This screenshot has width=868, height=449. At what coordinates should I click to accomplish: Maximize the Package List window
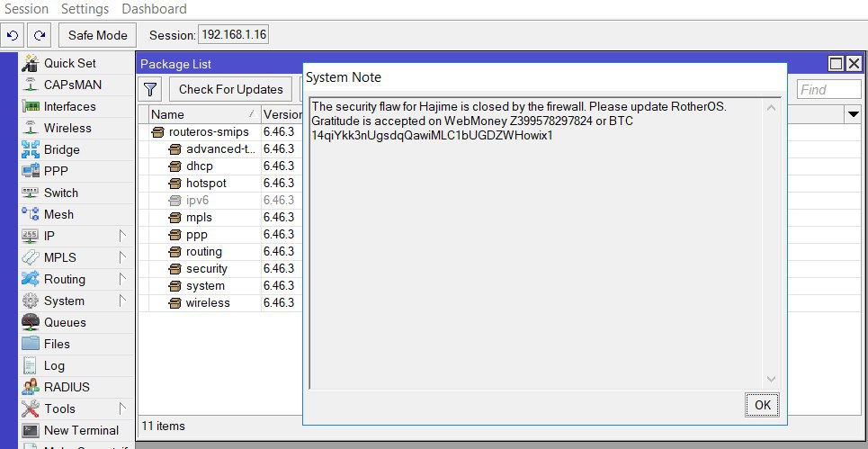coord(836,64)
